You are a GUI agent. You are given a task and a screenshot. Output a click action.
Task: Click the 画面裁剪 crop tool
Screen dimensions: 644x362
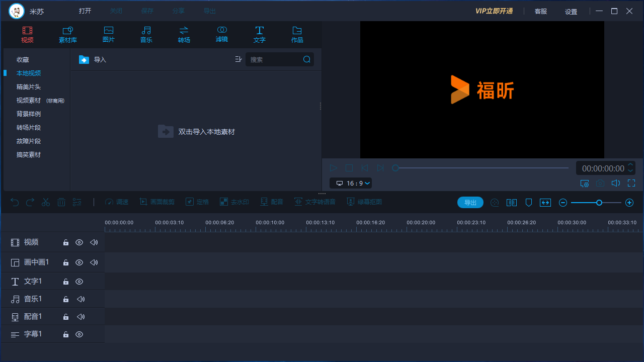click(157, 202)
